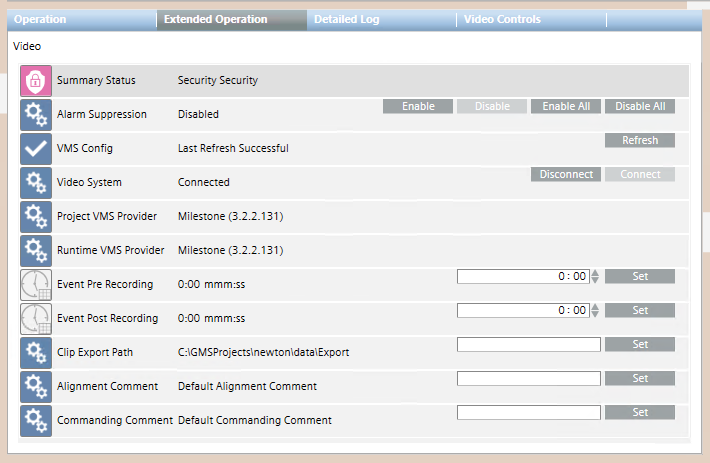Click the Event Pre Recording clock icon

point(36,285)
